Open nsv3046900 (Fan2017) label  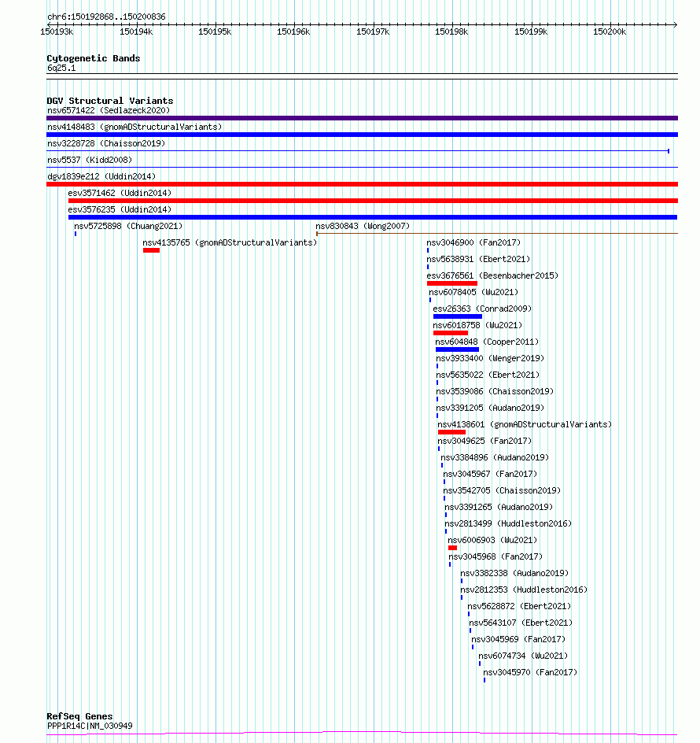(x=473, y=243)
